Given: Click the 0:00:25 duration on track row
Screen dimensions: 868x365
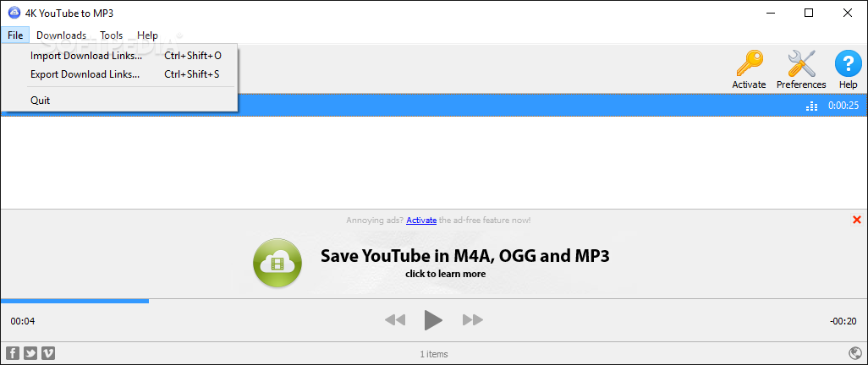Looking at the screenshot, I should pyautogui.click(x=843, y=106).
